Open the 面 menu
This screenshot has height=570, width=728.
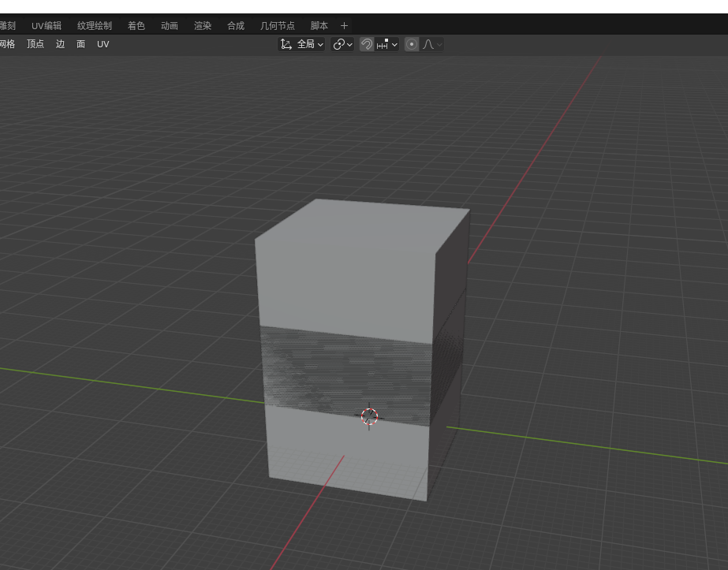click(80, 44)
